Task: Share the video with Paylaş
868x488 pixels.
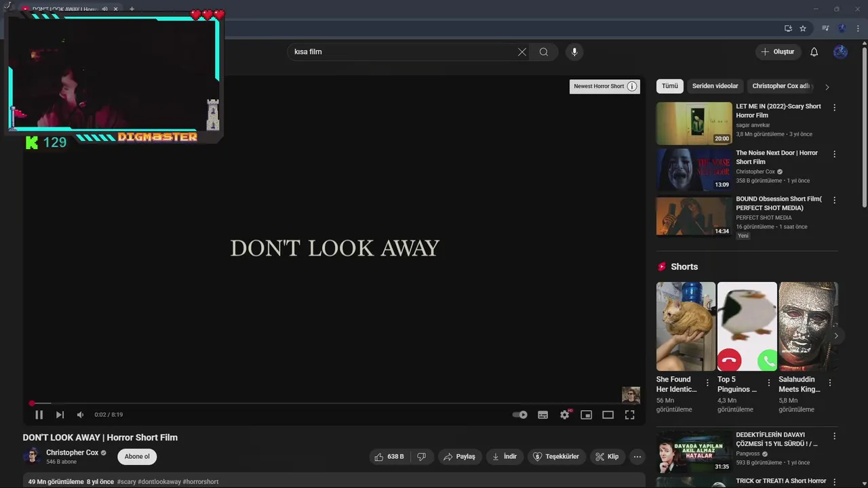Action: click(459, 457)
